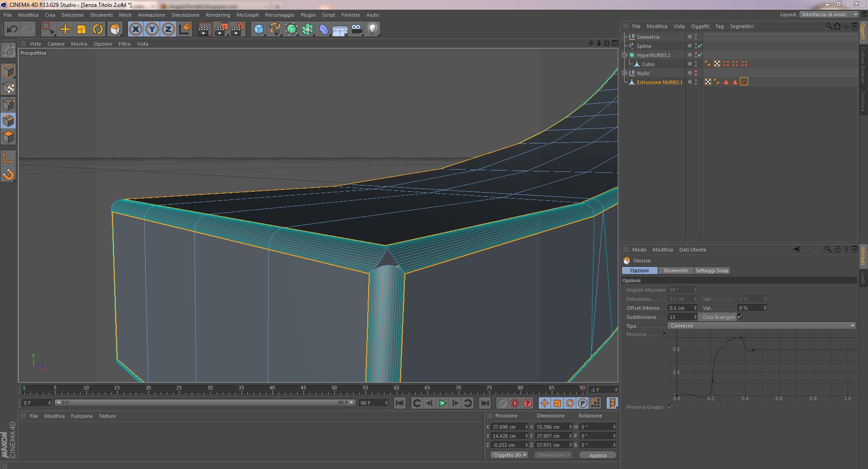
Task: Activate the Rotate tool
Action: (98, 29)
